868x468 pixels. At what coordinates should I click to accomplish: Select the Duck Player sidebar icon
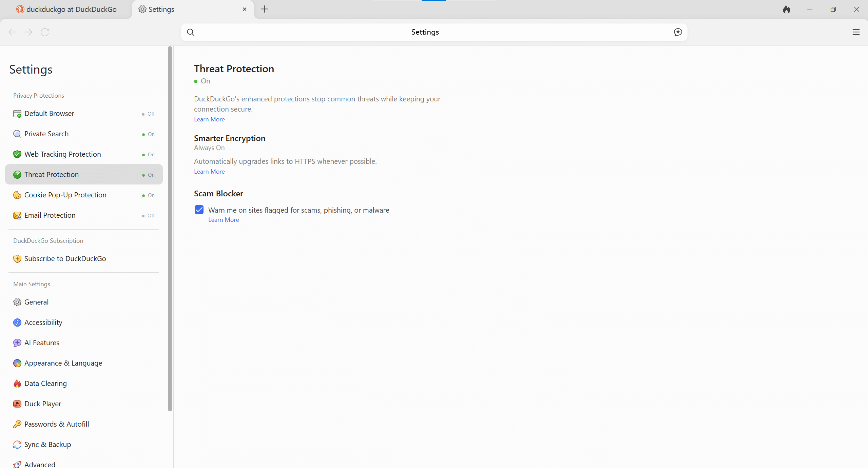pos(17,404)
